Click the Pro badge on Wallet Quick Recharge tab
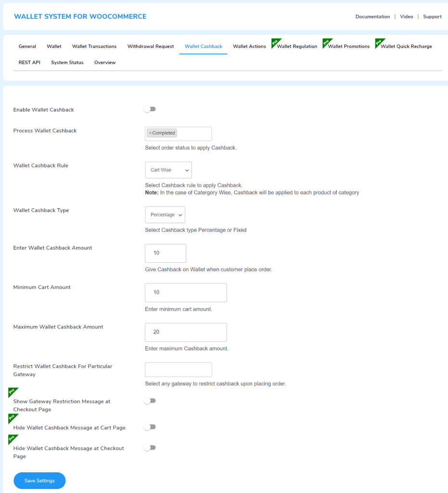 click(x=379, y=43)
